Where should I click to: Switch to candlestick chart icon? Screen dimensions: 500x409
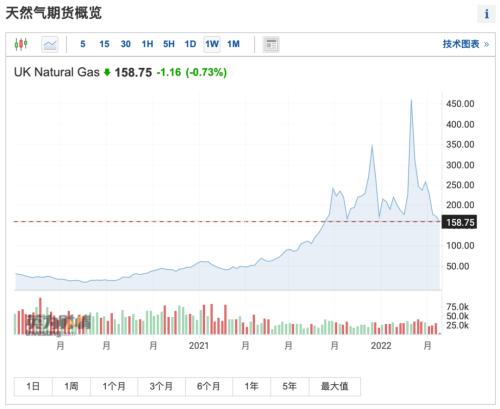[x=21, y=44]
